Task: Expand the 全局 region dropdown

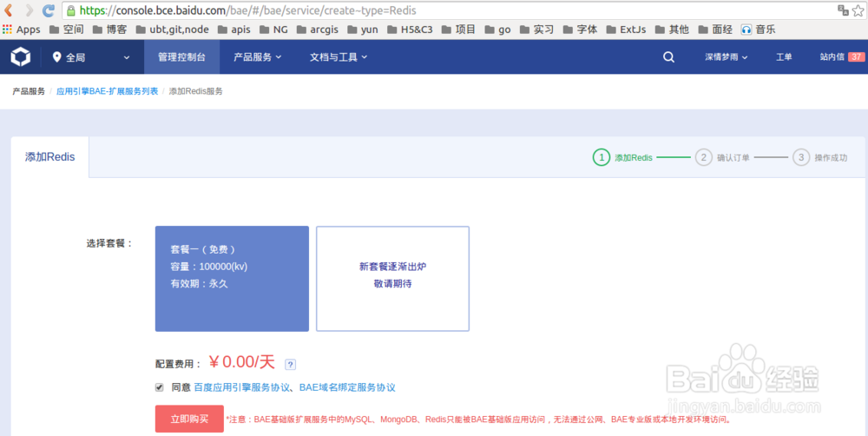Action: tap(91, 57)
